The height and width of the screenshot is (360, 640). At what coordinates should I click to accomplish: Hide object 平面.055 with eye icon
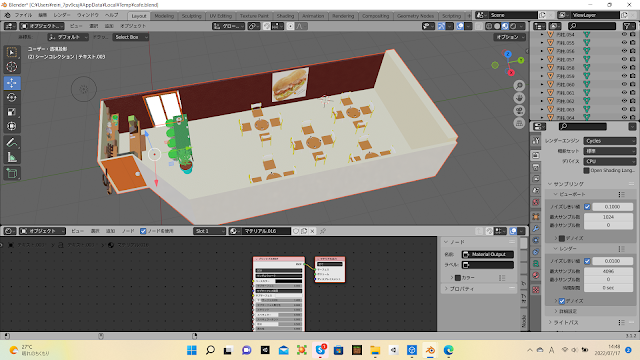(624, 43)
